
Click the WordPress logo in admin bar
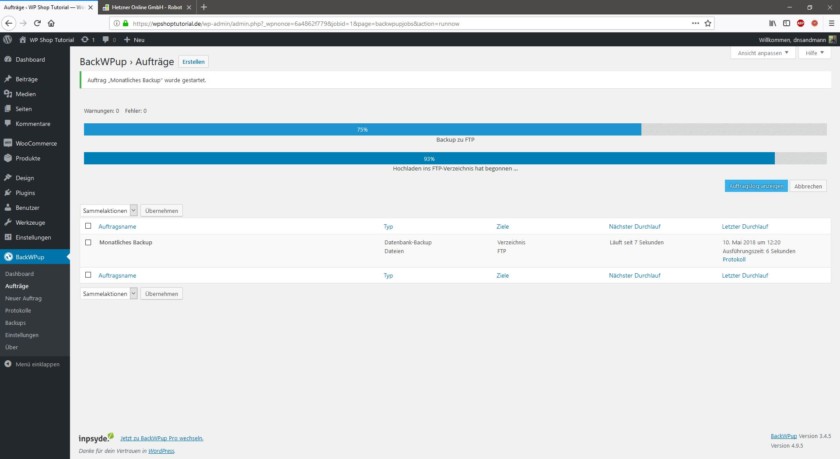click(8, 40)
